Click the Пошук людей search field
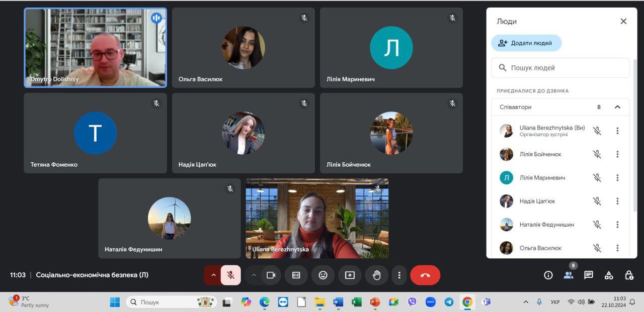 click(x=560, y=68)
